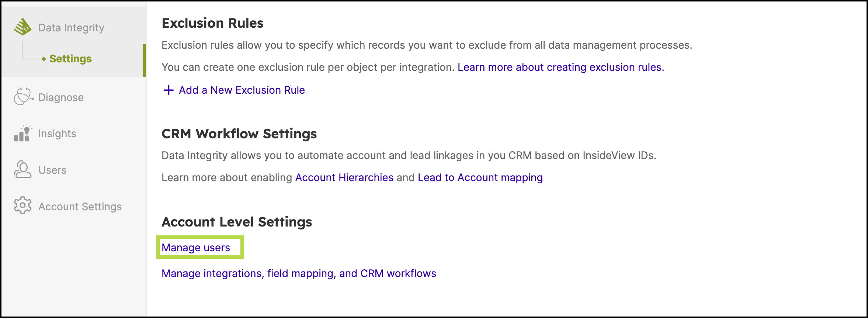Open Account Settings in the sidebar
The width and height of the screenshot is (868, 318).
coord(80,207)
